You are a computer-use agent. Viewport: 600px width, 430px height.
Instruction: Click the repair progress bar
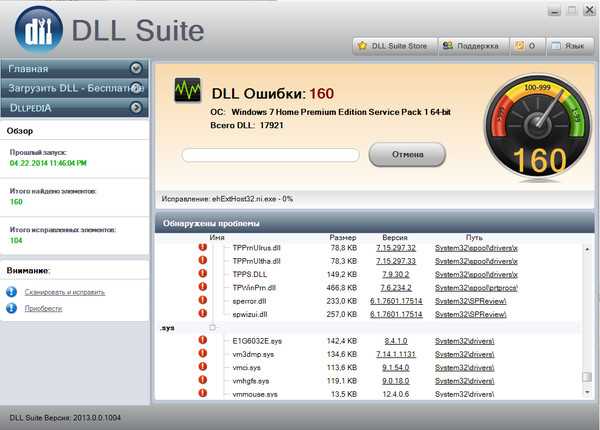pyautogui.click(x=271, y=155)
